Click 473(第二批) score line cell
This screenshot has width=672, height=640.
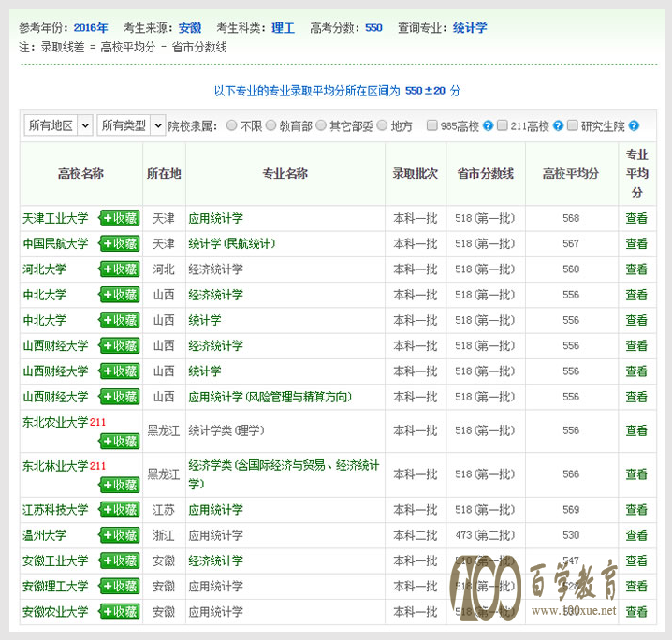pos(485,534)
